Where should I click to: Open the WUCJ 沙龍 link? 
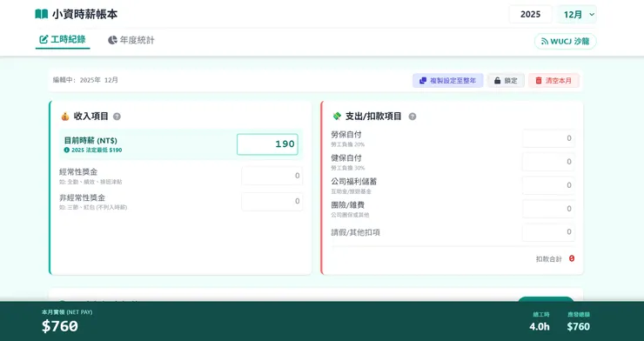[x=565, y=42]
